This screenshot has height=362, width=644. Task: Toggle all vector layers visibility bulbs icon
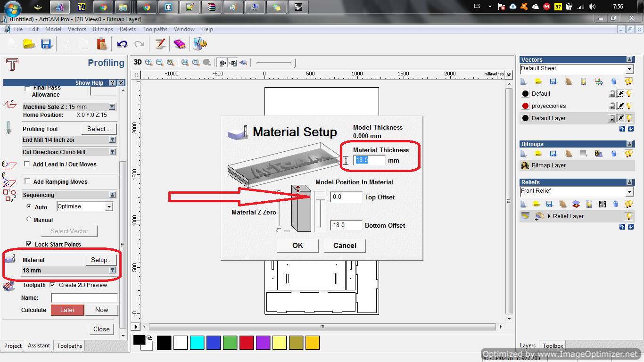click(628, 82)
